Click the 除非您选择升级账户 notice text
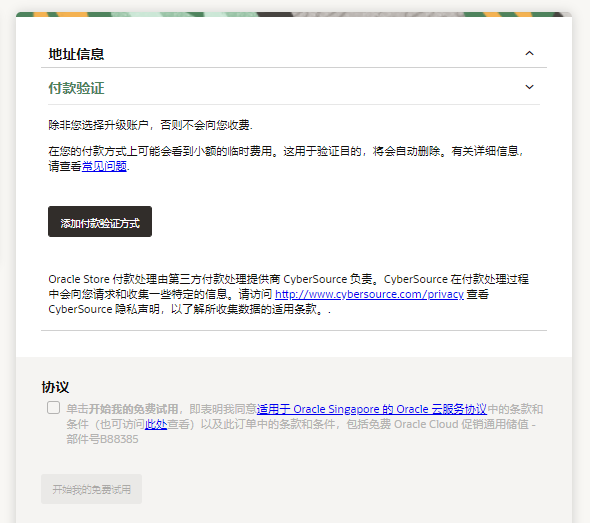This screenshot has height=523, width=590. [x=150, y=125]
